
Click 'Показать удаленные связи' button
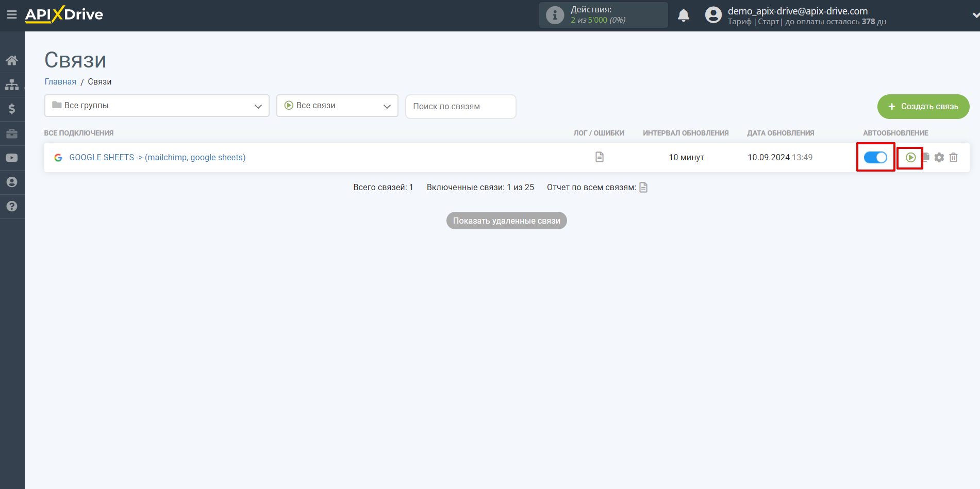point(507,221)
